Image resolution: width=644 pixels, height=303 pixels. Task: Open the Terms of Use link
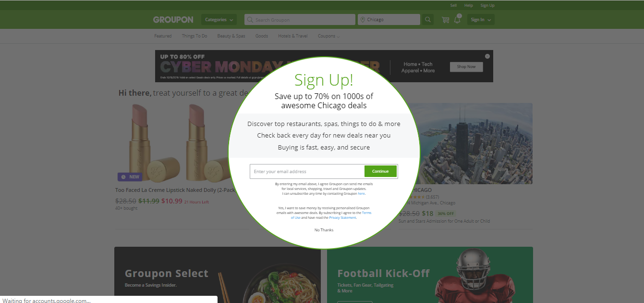tap(331, 215)
